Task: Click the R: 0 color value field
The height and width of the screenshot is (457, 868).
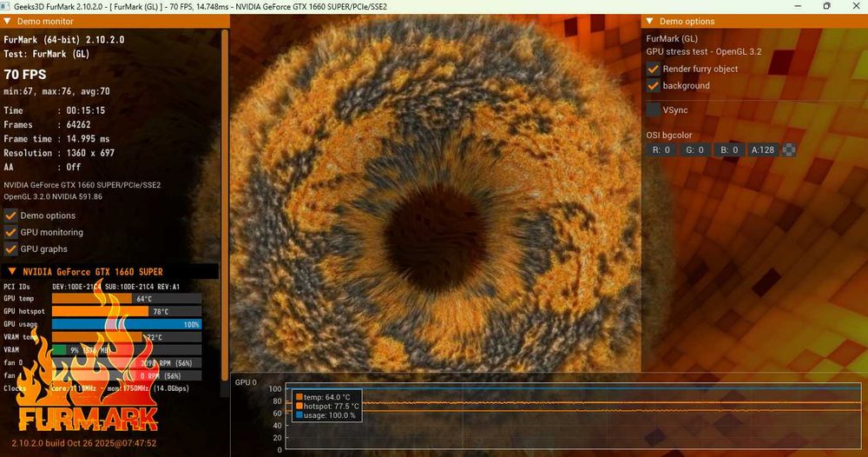Action: point(661,149)
